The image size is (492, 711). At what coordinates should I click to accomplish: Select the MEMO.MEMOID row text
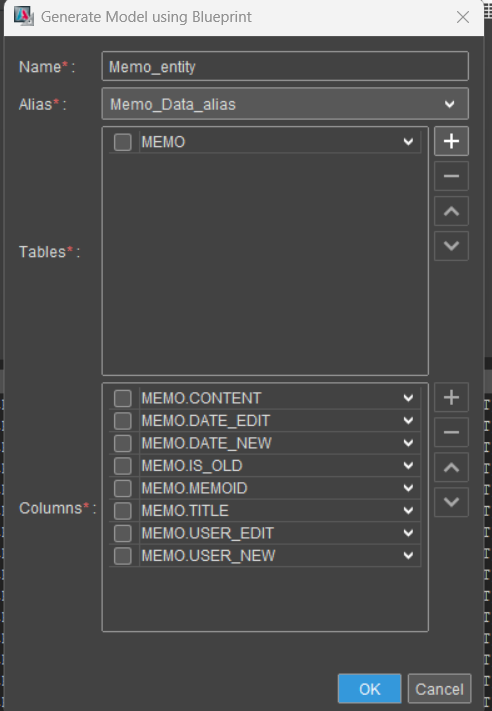tap(194, 488)
